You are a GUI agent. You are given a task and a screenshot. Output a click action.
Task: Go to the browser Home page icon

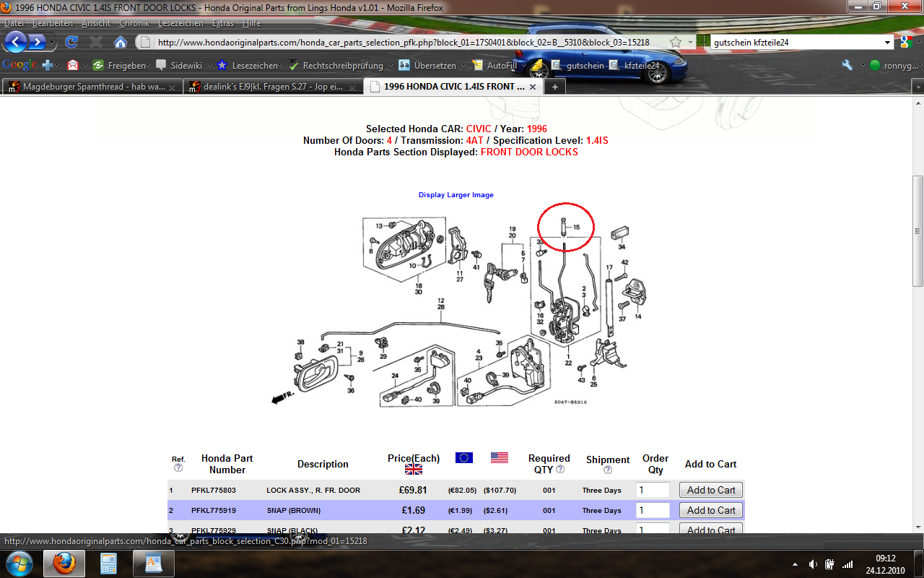[x=121, y=42]
